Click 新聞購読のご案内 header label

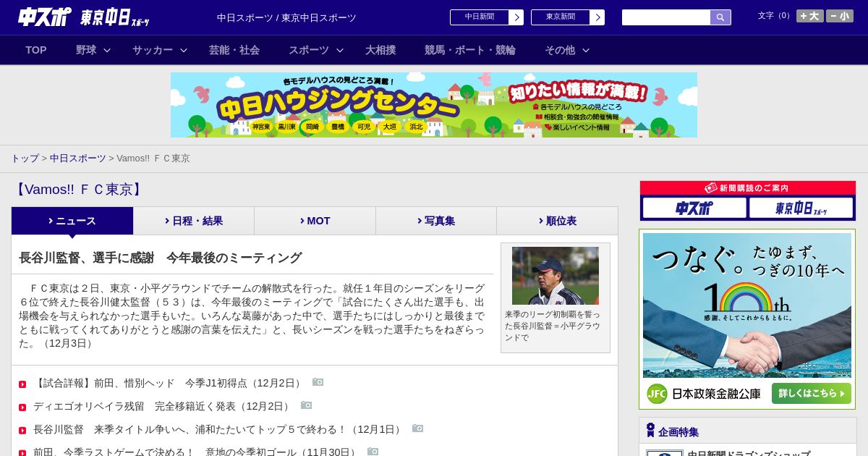coord(747,187)
